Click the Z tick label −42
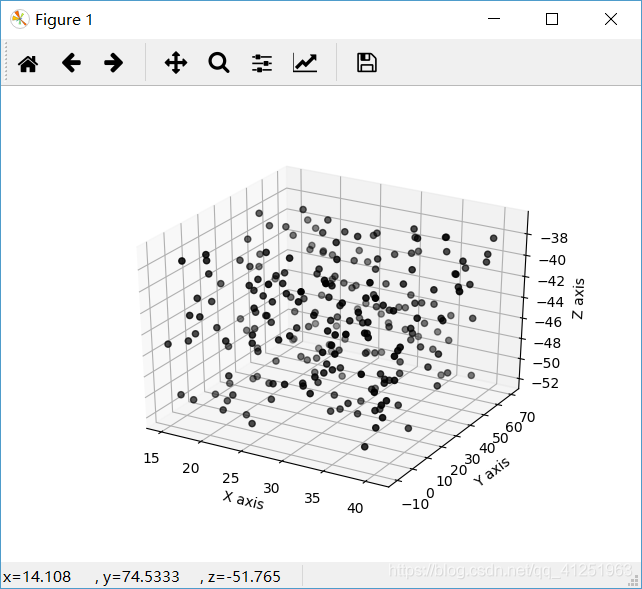The height and width of the screenshot is (589, 642). pyautogui.click(x=551, y=281)
